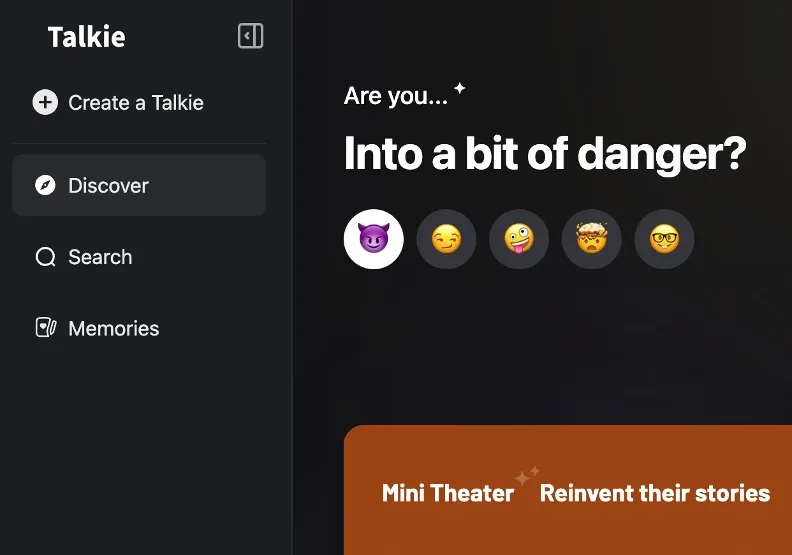Click the magnifier icon next to Search
This screenshot has width=792, height=555.
point(45,257)
